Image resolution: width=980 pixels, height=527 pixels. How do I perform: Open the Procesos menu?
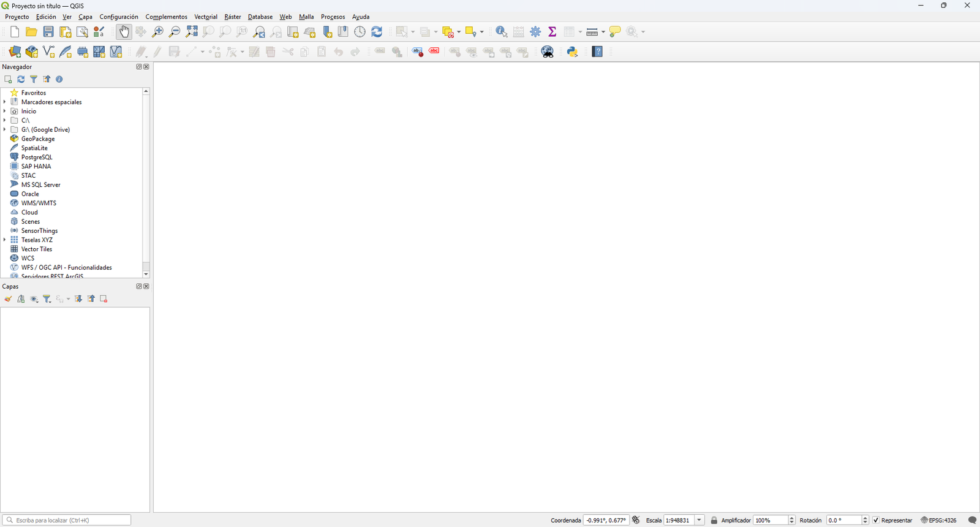click(x=333, y=17)
